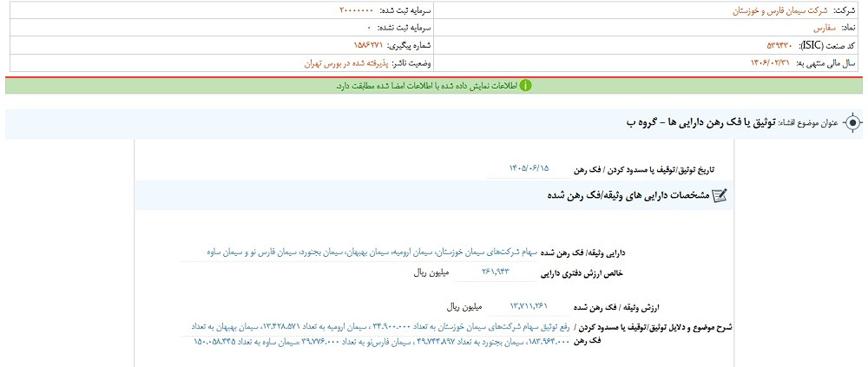The width and height of the screenshot is (868, 367).
Task: Click the میلیون ریال unit beside net book value
Action: coord(433,272)
